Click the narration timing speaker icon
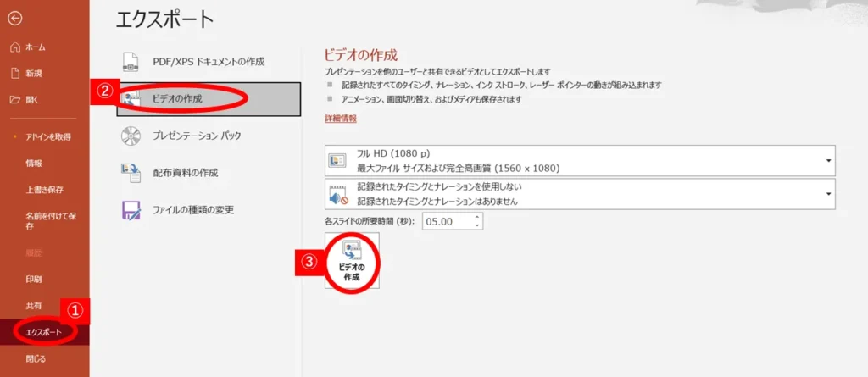 pos(338,195)
